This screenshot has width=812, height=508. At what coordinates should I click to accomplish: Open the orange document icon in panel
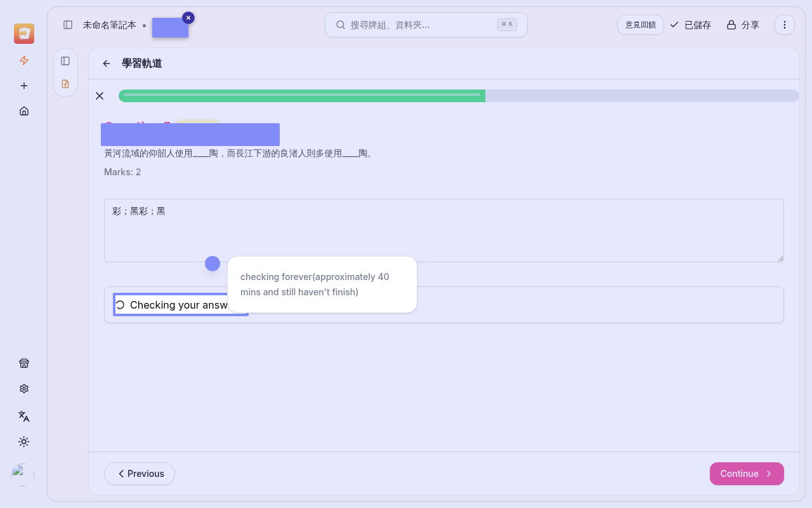click(65, 84)
